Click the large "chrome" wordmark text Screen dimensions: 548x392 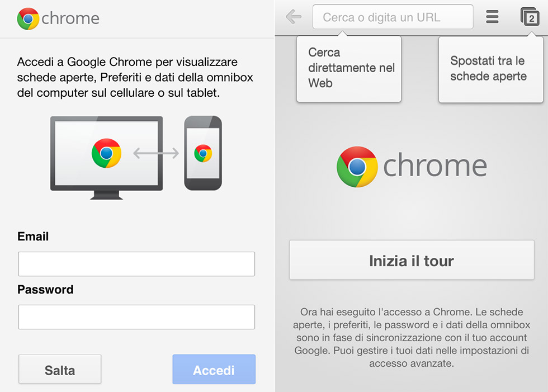pyautogui.click(x=435, y=166)
